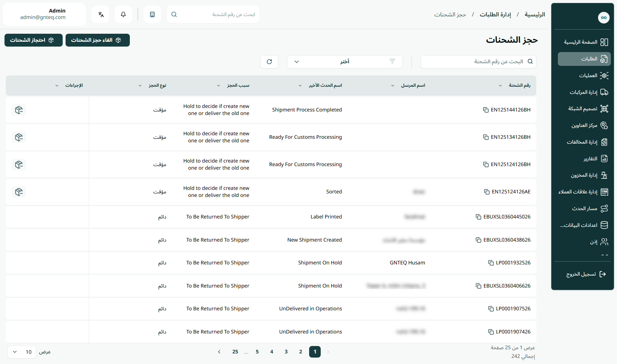Click الرئيسية breadcrumb link

535,14
